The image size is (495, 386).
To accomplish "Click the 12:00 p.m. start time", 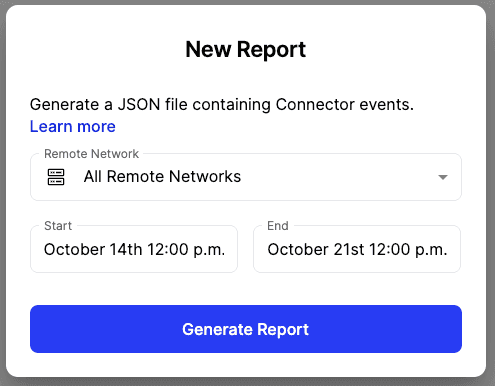I will [x=186, y=250].
